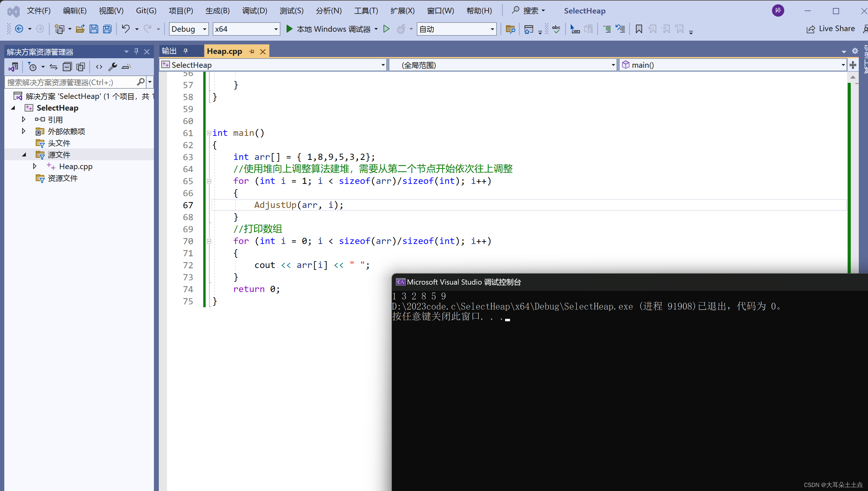Expand the Heap.cpp tree node
The height and width of the screenshot is (491, 868).
click(x=34, y=166)
